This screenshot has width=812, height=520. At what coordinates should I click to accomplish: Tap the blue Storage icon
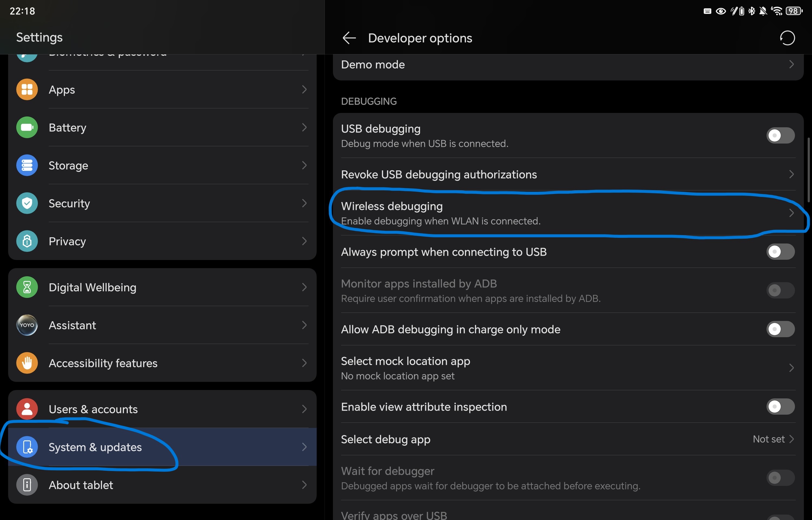(x=27, y=165)
